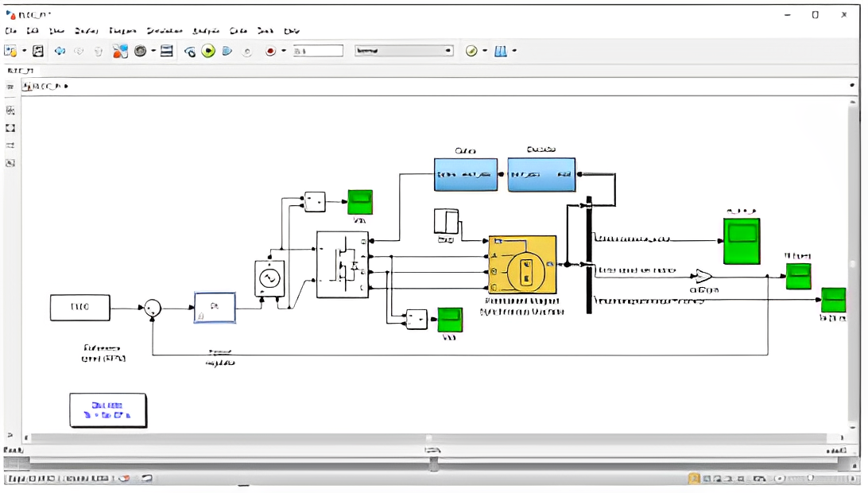Select the blue-outlined PI controller block
Image resolution: width=868 pixels, height=493 pixels.
pos(215,307)
